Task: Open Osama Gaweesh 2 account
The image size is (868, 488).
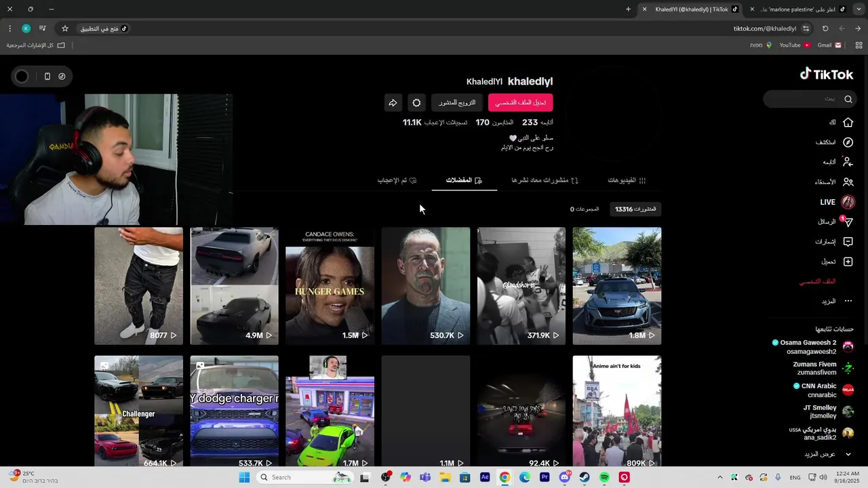Action: 813,347
